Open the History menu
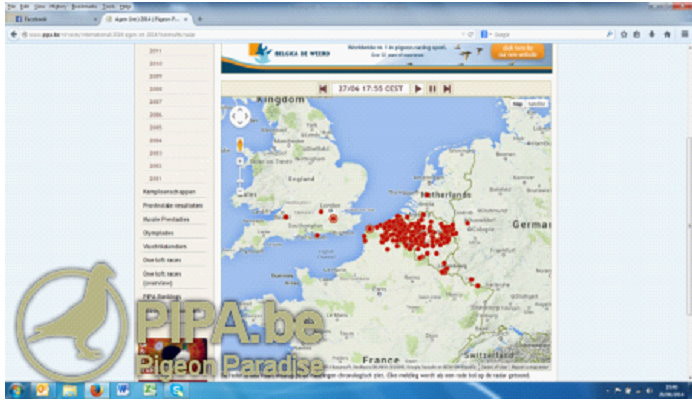The height and width of the screenshot is (401, 692). click(x=55, y=6)
